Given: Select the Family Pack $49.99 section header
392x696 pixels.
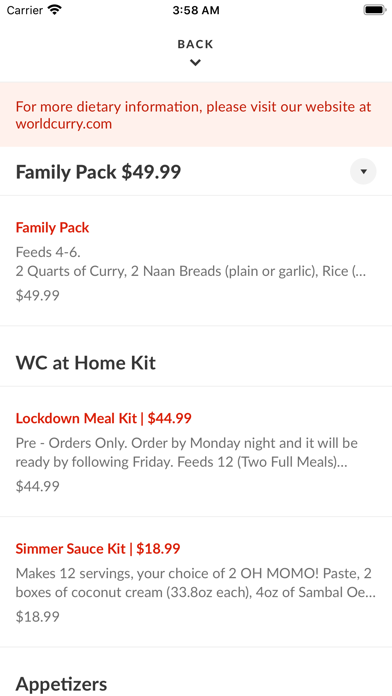Looking at the screenshot, I should pyautogui.click(x=99, y=172).
